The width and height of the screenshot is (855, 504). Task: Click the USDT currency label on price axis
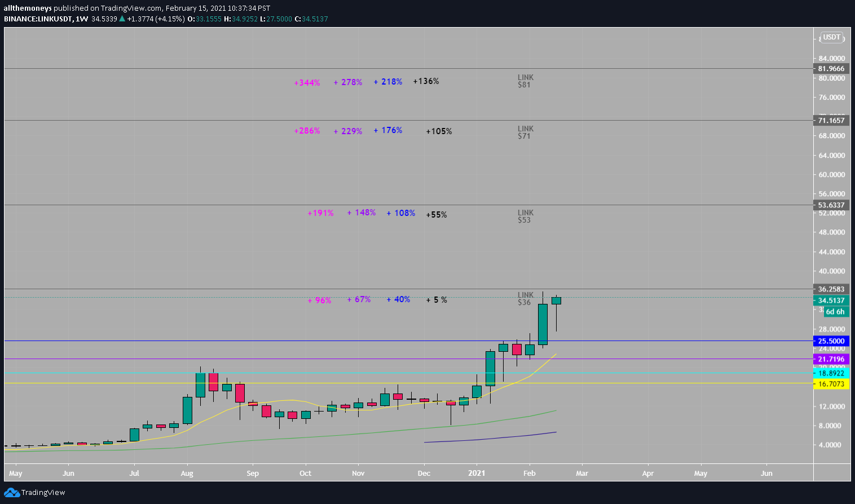pos(832,37)
